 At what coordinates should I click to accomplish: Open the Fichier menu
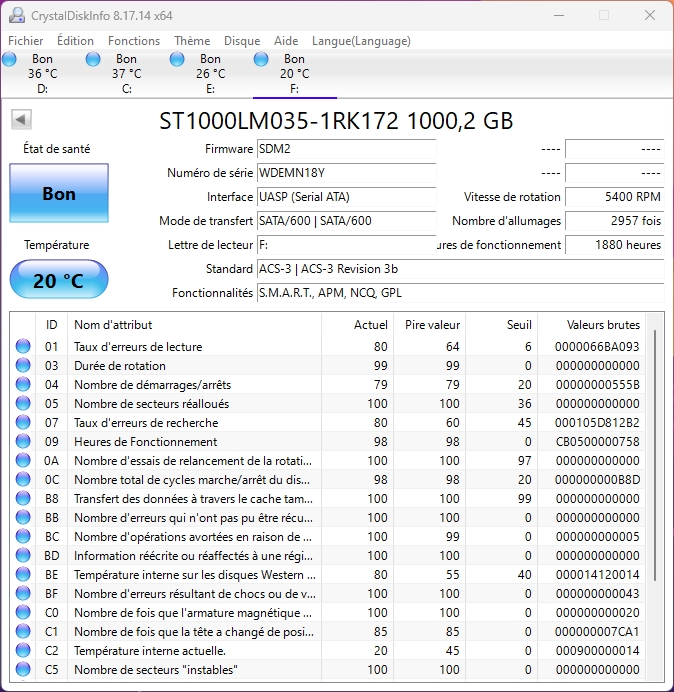[x=26, y=41]
